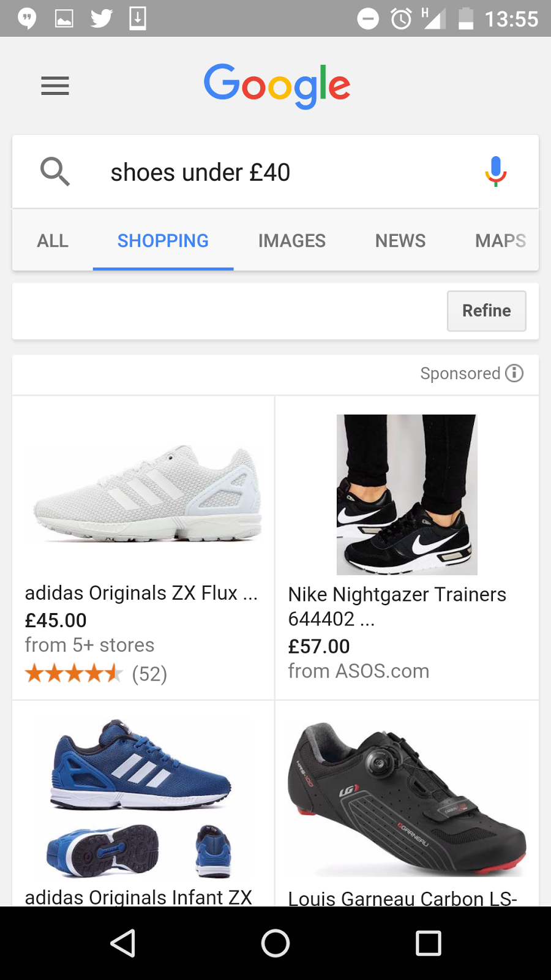Switch to the NEWS tab
The width and height of the screenshot is (551, 980).
[400, 241]
